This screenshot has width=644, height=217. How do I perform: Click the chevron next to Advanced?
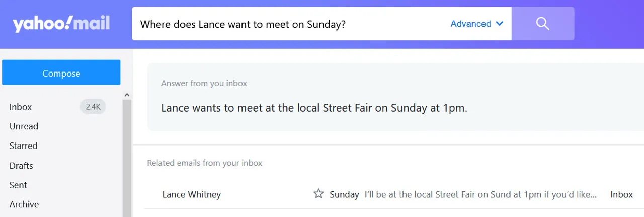point(499,24)
